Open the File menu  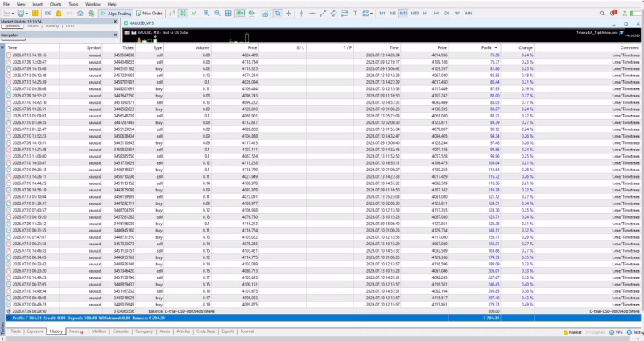coord(6,4)
